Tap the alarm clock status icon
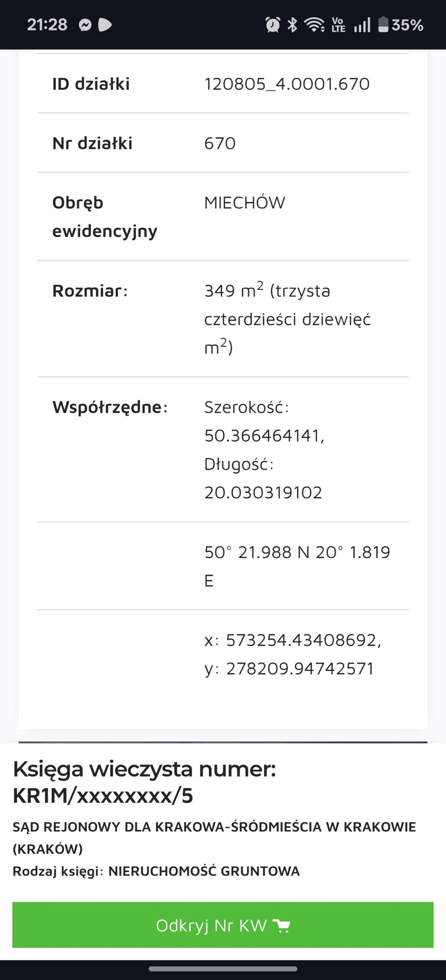 272,25
